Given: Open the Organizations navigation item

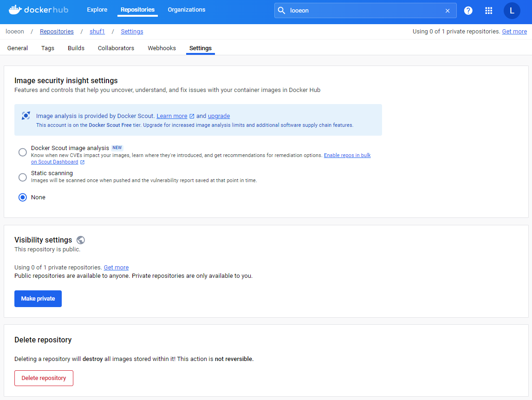Looking at the screenshot, I should point(186,10).
